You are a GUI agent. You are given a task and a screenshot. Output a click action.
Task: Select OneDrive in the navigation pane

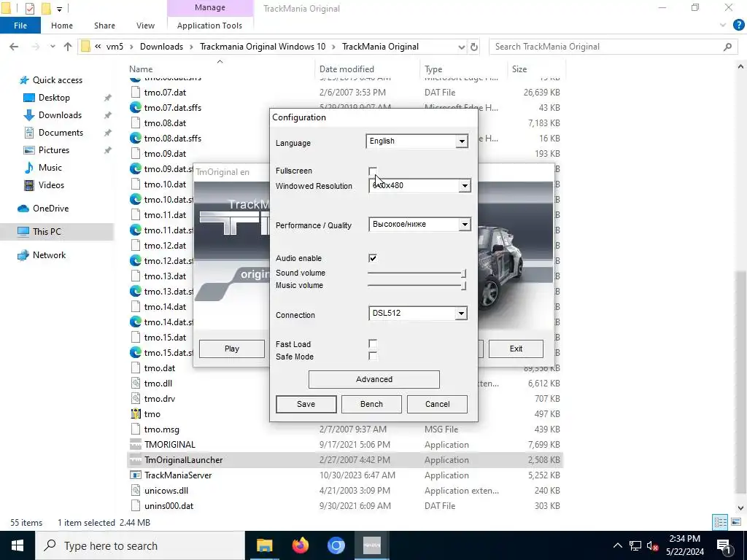50,209
